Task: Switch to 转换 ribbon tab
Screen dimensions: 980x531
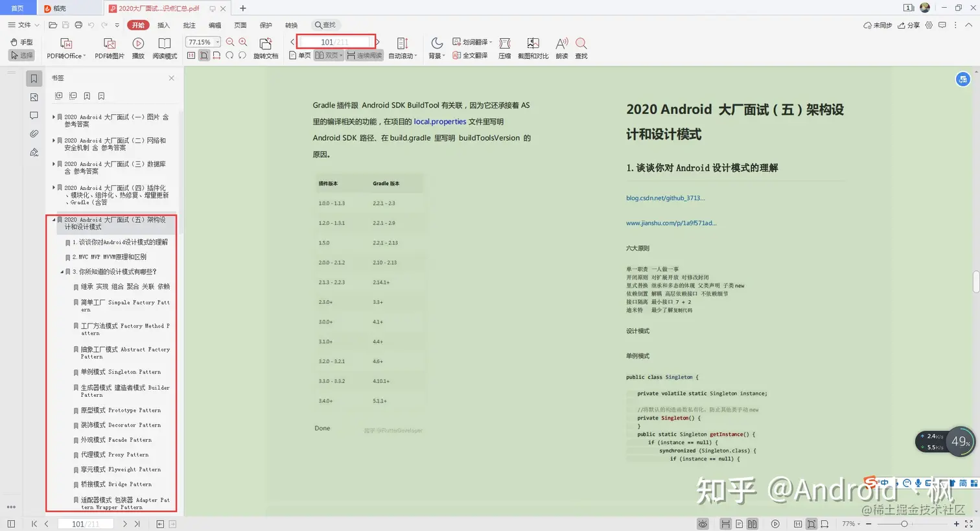Action: pyautogui.click(x=292, y=25)
